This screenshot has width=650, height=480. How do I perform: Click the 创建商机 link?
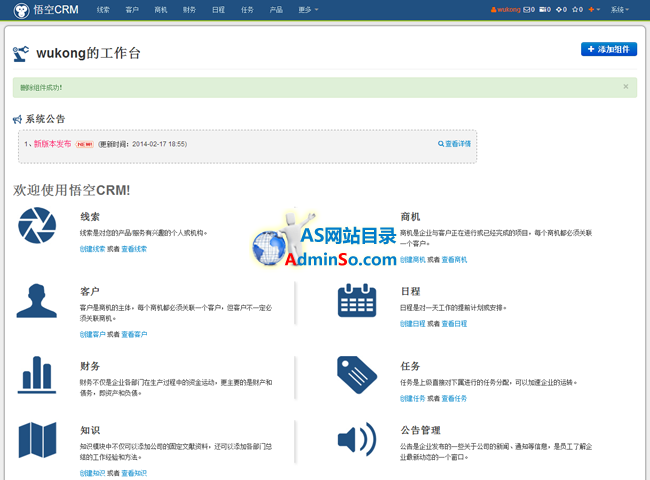pyautogui.click(x=412, y=260)
